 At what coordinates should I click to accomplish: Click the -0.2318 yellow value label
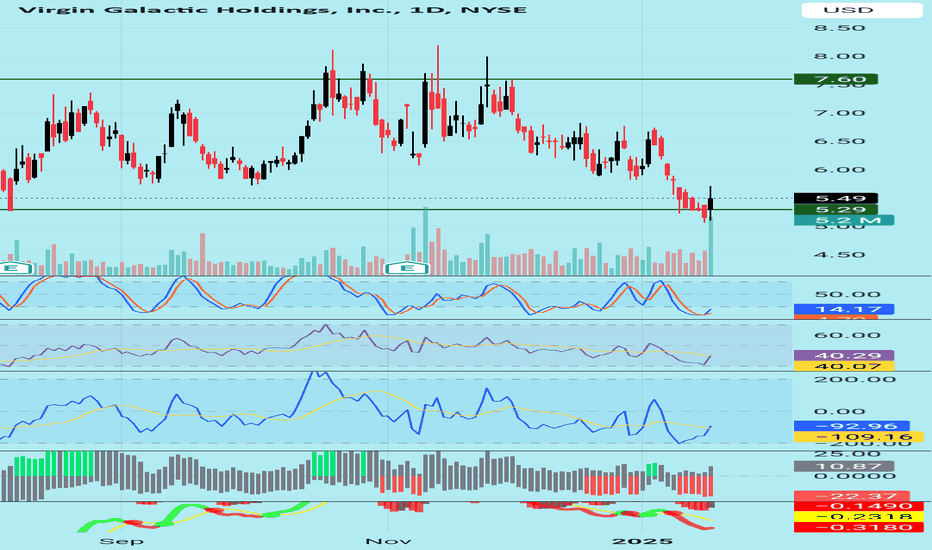pyautogui.click(x=858, y=517)
